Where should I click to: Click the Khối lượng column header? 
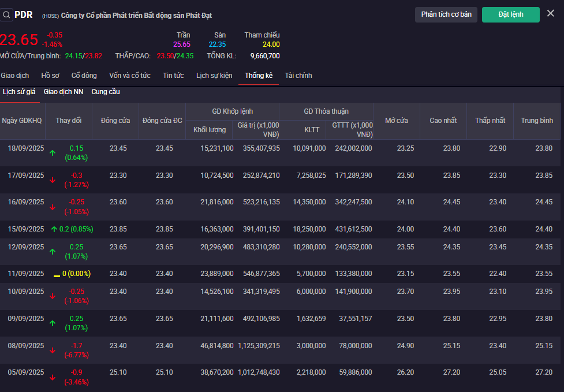(x=209, y=130)
